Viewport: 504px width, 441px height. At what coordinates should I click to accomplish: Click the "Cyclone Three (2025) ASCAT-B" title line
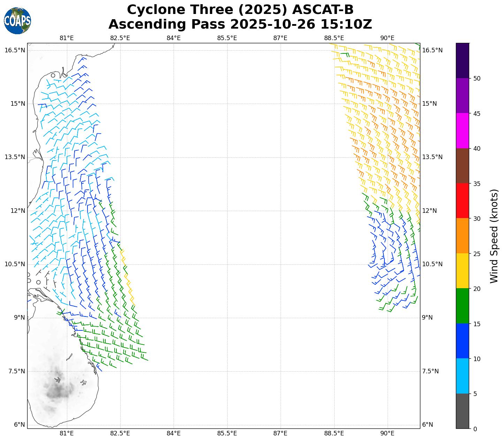[x=240, y=10]
